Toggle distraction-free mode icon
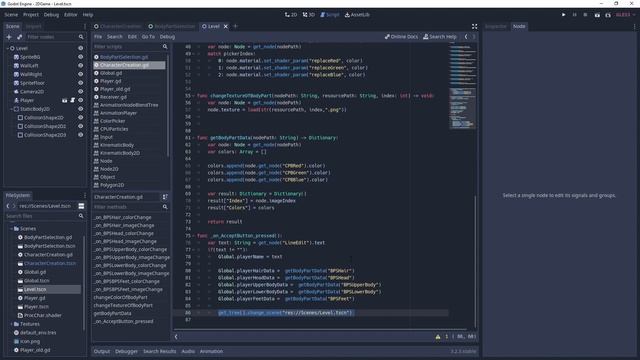Screen dimensions: 640x360 (x=474, y=26)
